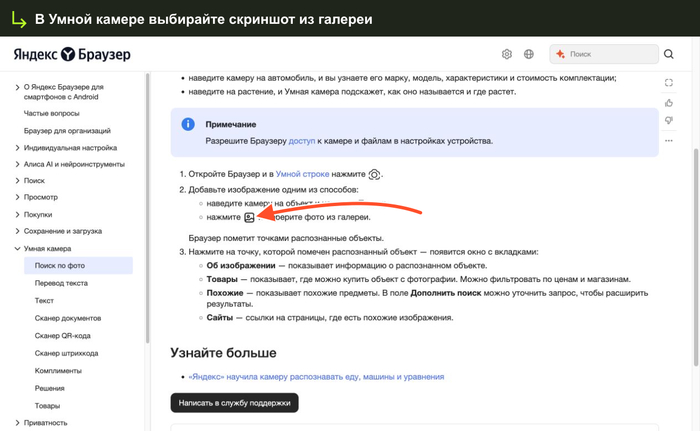Expand 'Алиса AI и нейроинструменты' chevron

tap(17, 164)
